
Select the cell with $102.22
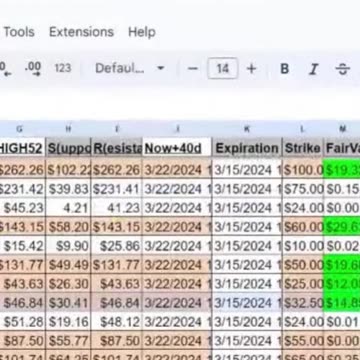coord(68,170)
